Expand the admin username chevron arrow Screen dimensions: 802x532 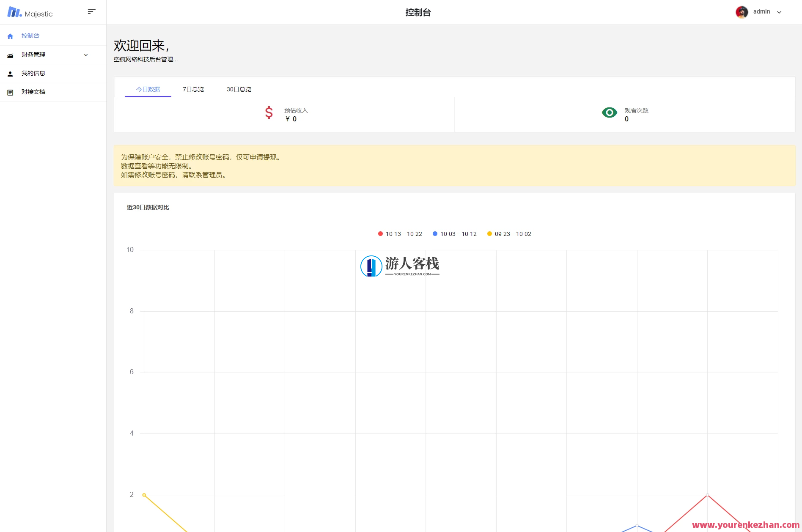(779, 12)
